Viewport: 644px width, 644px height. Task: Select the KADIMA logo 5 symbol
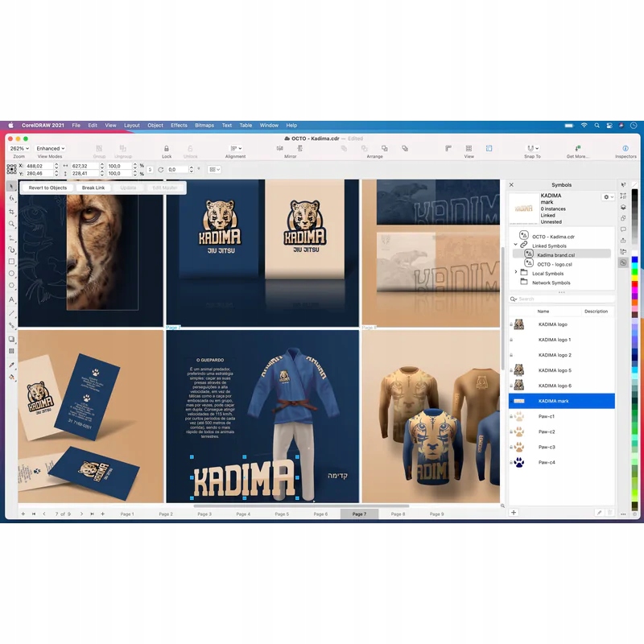point(562,370)
